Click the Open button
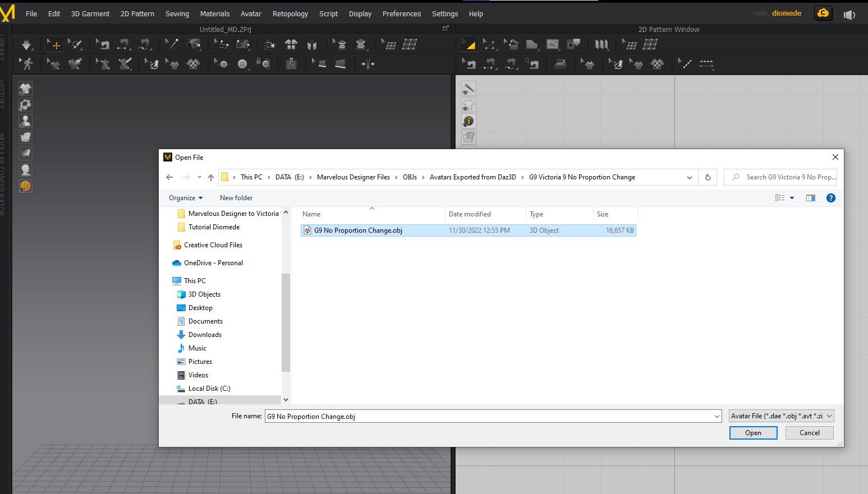 (753, 433)
